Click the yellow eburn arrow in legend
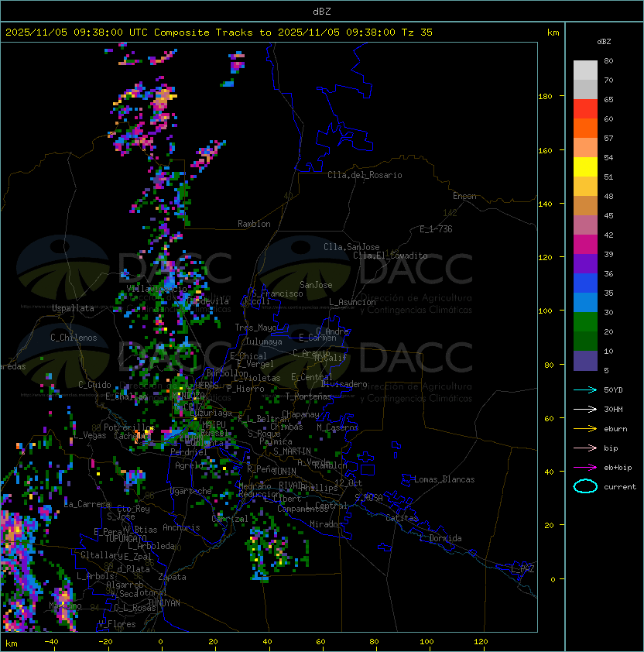 pyautogui.click(x=585, y=429)
